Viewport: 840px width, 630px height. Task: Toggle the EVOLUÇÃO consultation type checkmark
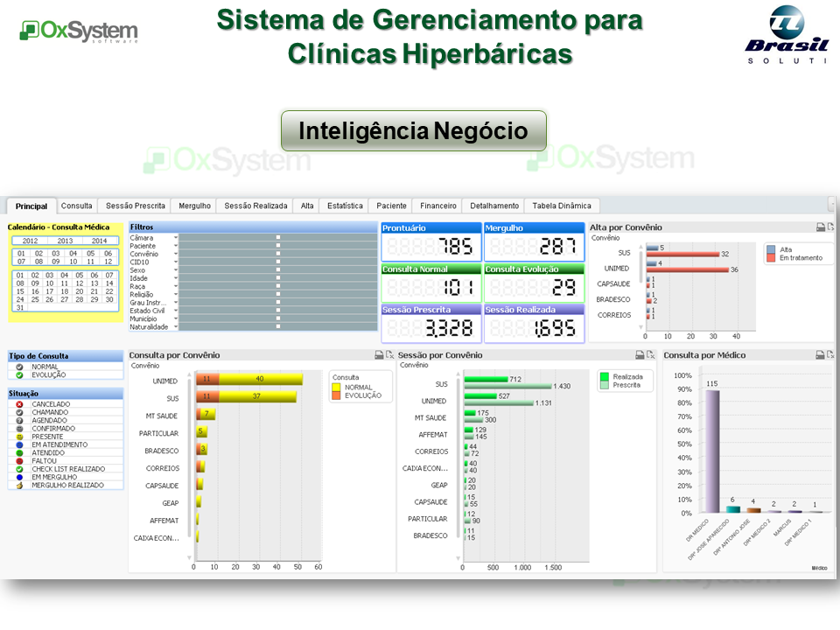coord(19,375)
